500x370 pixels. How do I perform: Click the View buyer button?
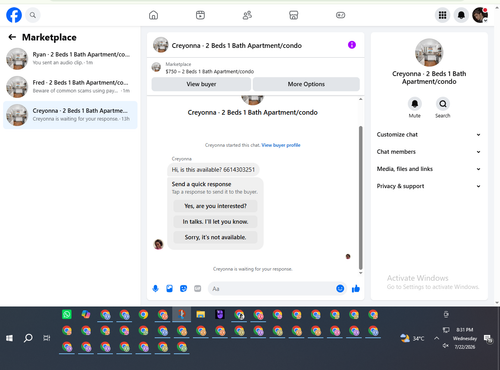point(201,84)
